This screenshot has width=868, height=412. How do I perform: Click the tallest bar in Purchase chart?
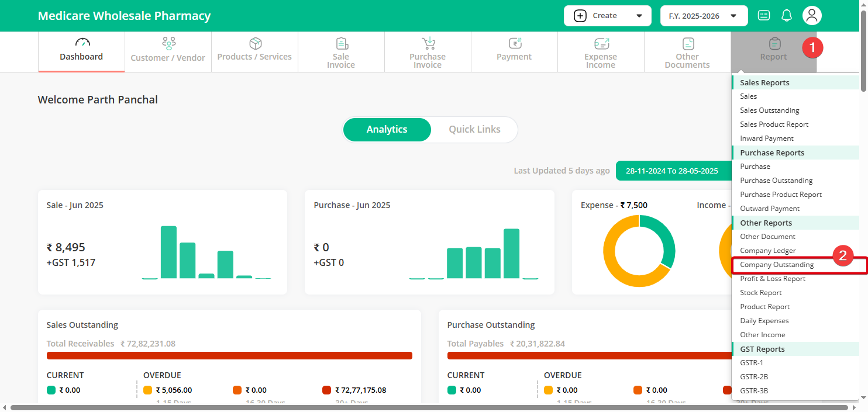511,253
